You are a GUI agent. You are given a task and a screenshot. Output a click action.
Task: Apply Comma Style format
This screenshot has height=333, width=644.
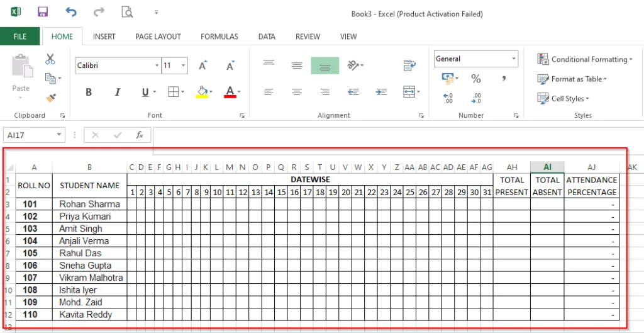504,78
